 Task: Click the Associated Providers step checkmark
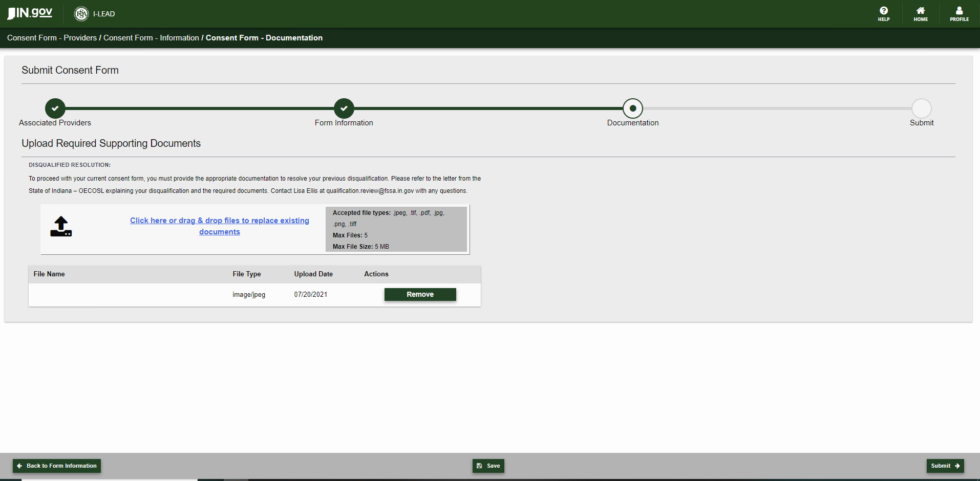coord(55,108)
